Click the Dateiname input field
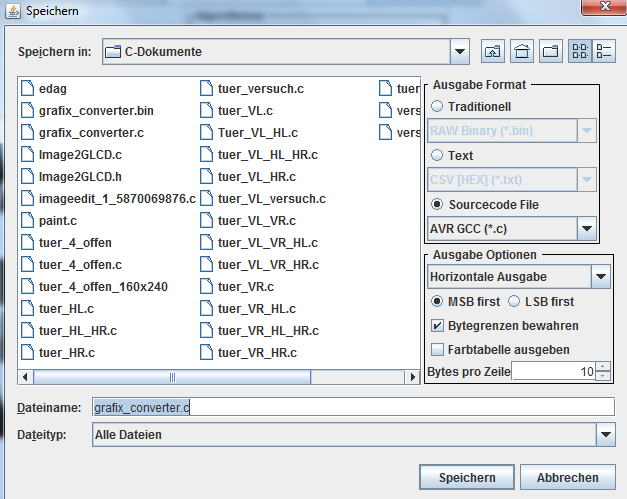Screen dimensions: 627x499 [x=353, y=407]
